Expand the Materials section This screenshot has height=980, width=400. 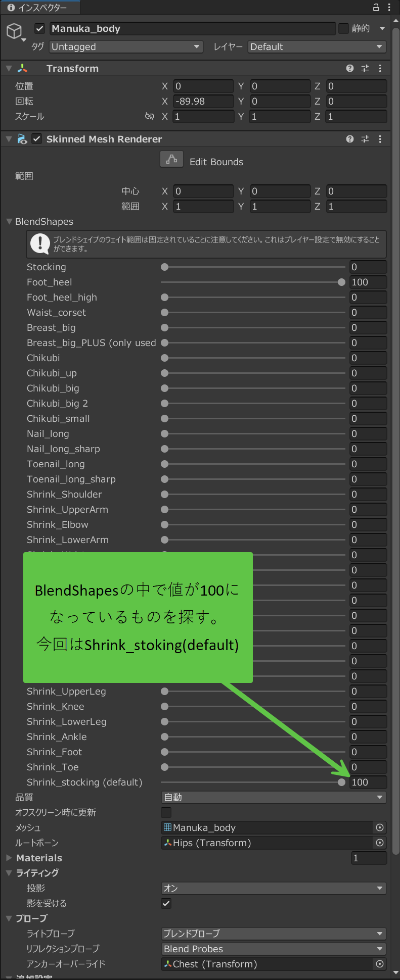tap(9, 858)
